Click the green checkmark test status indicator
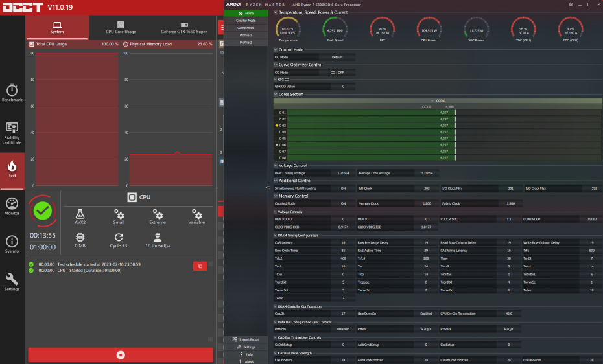 43,210
